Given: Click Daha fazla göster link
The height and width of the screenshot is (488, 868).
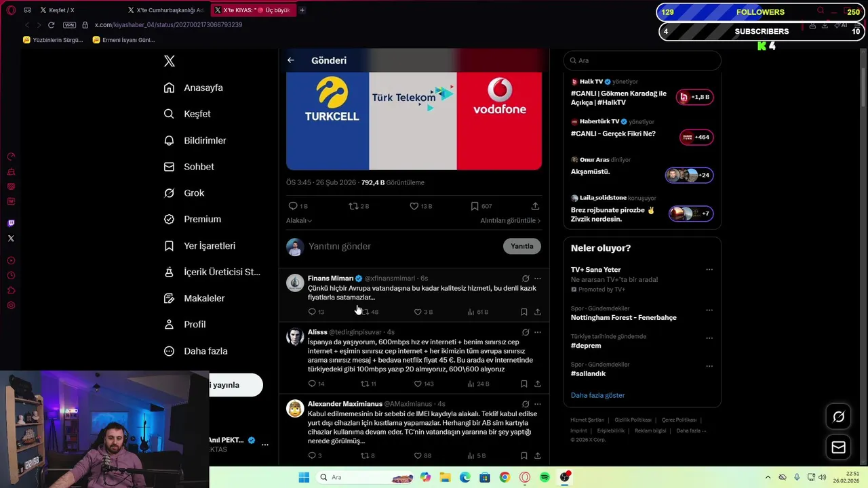Looking at the screenshot, I should point(597,395).
